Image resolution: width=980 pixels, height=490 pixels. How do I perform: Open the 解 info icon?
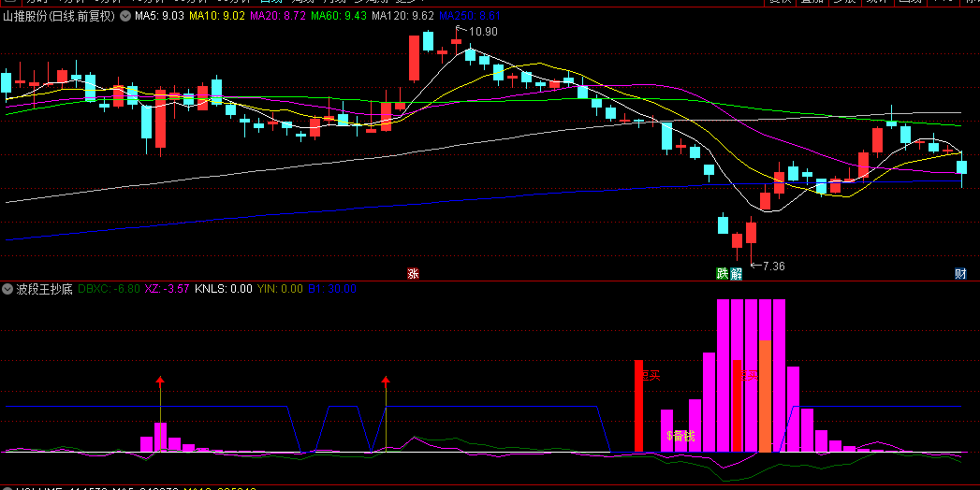737,273
